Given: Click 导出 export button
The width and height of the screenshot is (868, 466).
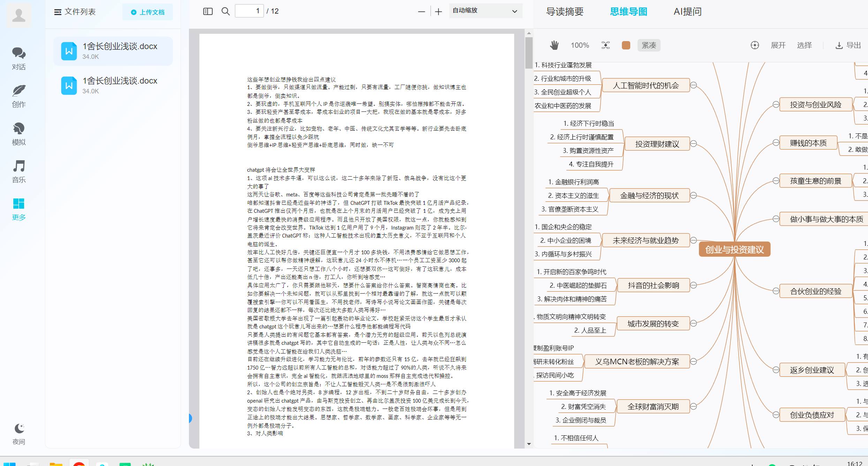Looking at the screenshot, I should tap(848, 45).
